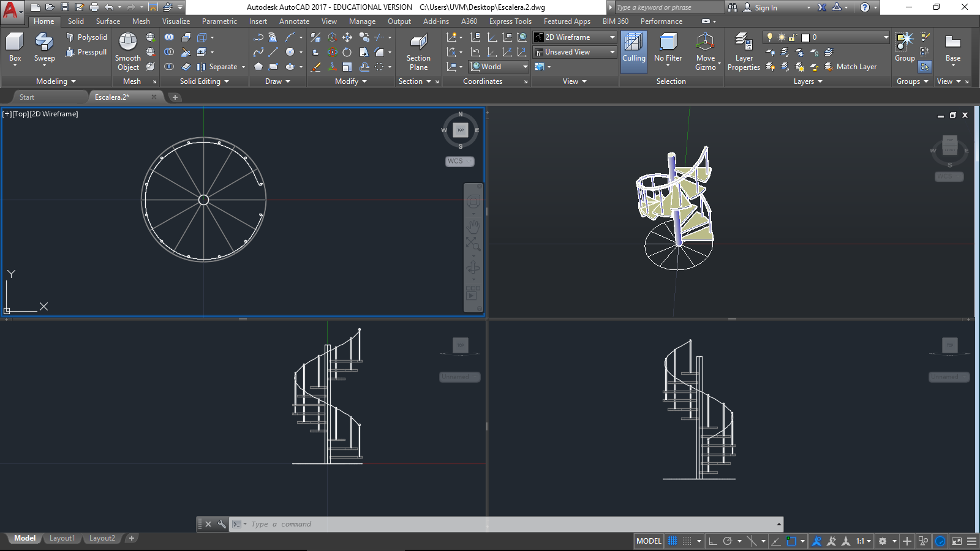Click the MODEL button in status bar

pyautogui.click(x=649, y=541)
